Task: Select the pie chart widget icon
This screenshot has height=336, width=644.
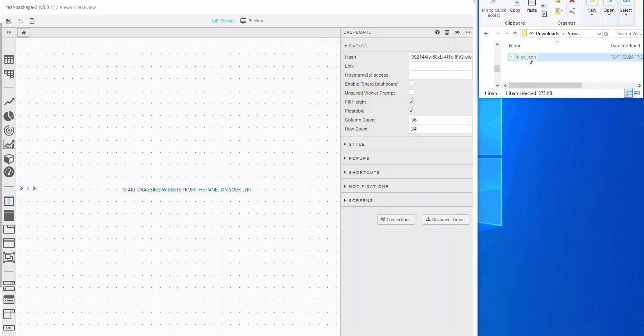Action: click(x=9, y=116)
